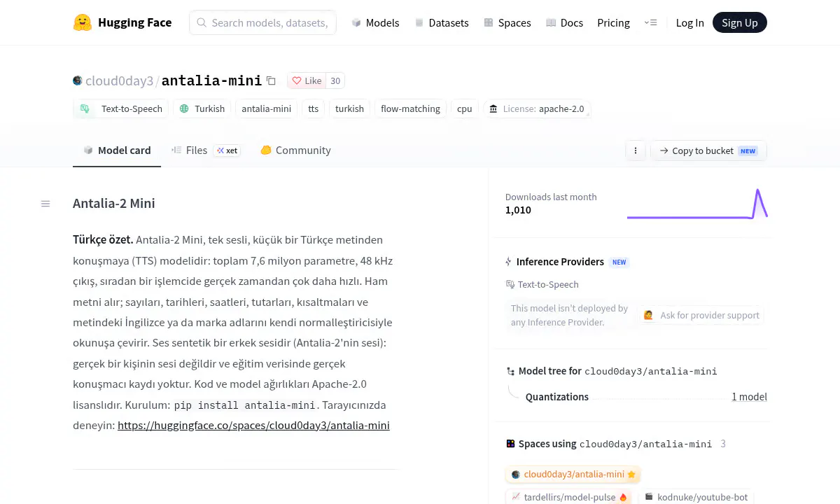Open the tardellirs/model-pulse space
This screenshot has height=504, width=840.
569,497
